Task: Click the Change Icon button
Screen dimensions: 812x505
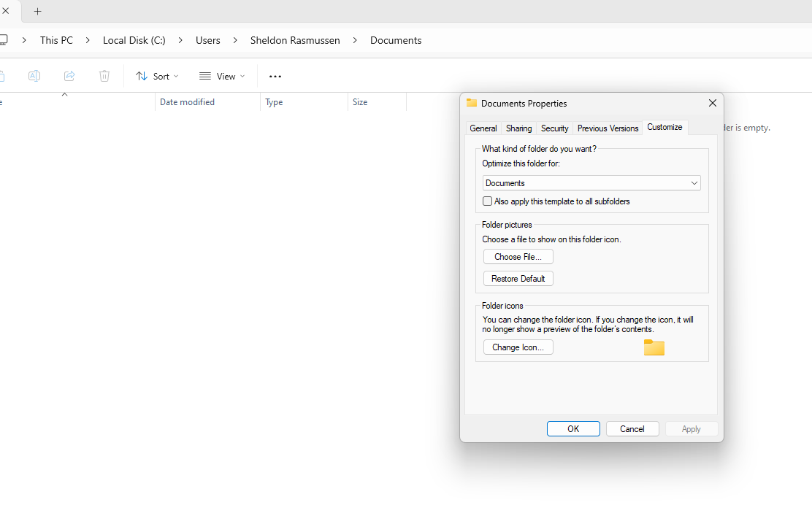Action: pyautogui.click(x=518, y=347)
